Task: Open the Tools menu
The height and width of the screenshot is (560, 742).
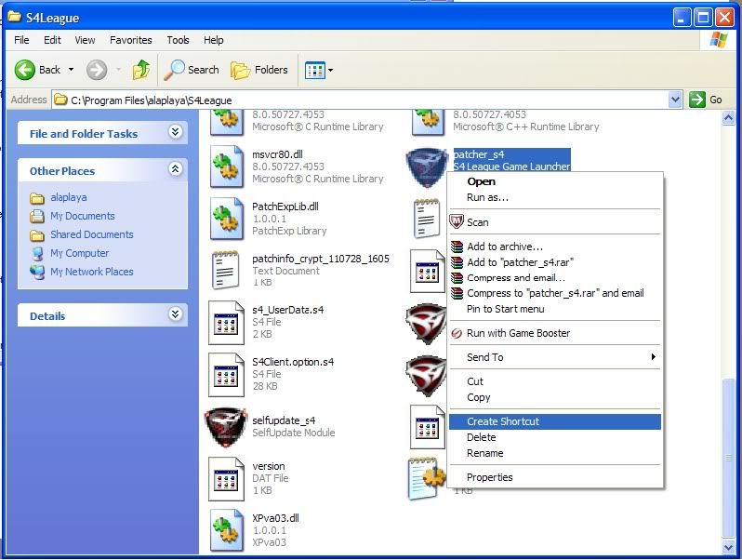Action: pos(178,40)
